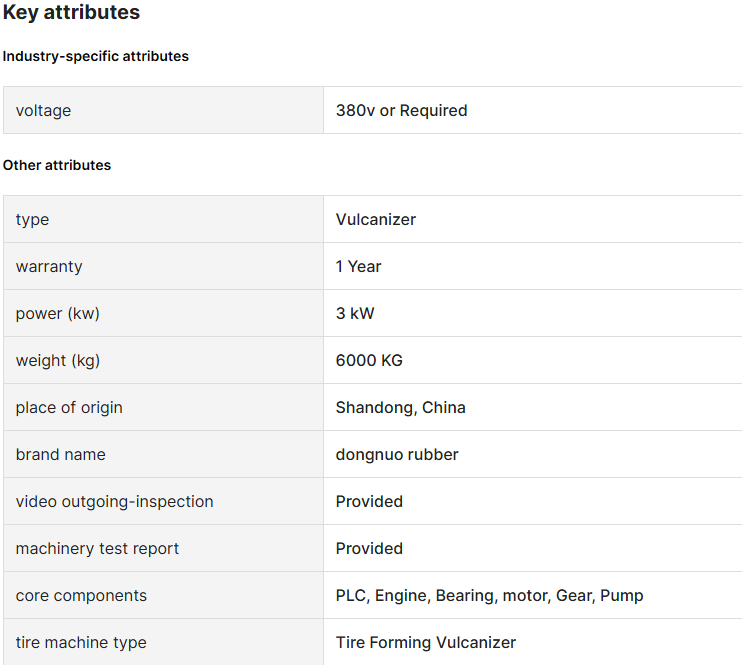The height and width of the screenshot is (665, 742).
Task: Select the PLC, Engine, Bearing components value
Action: (489, 595)
